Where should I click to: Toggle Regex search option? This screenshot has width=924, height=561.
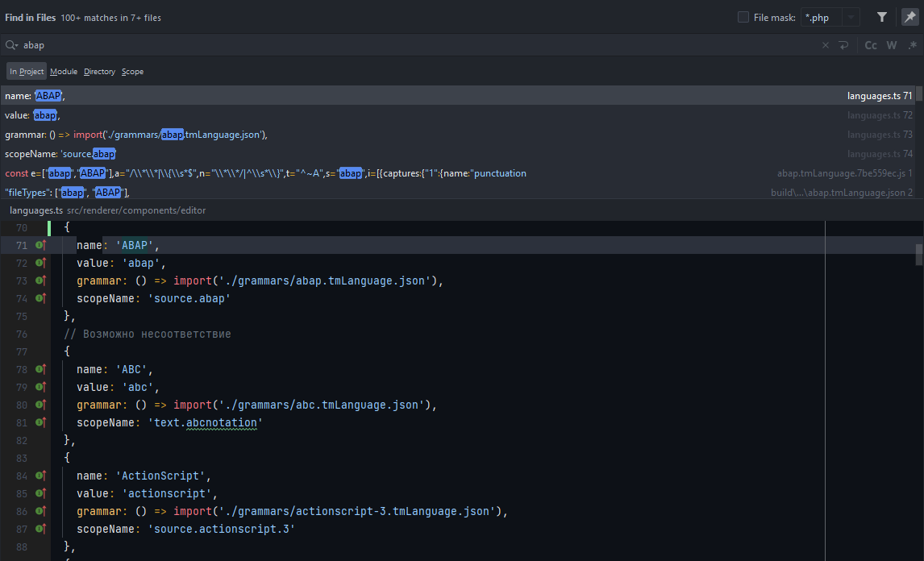click(x=913, y=45)
